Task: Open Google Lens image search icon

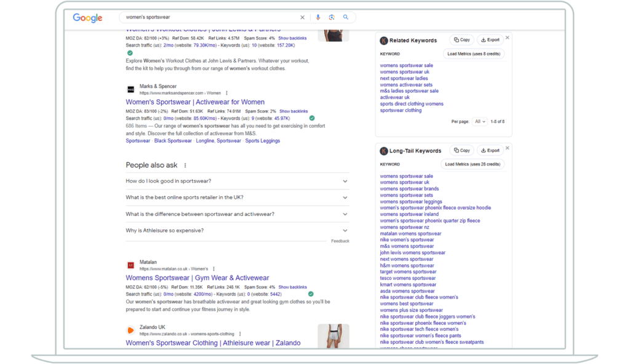Action: [x=332, y=17]
